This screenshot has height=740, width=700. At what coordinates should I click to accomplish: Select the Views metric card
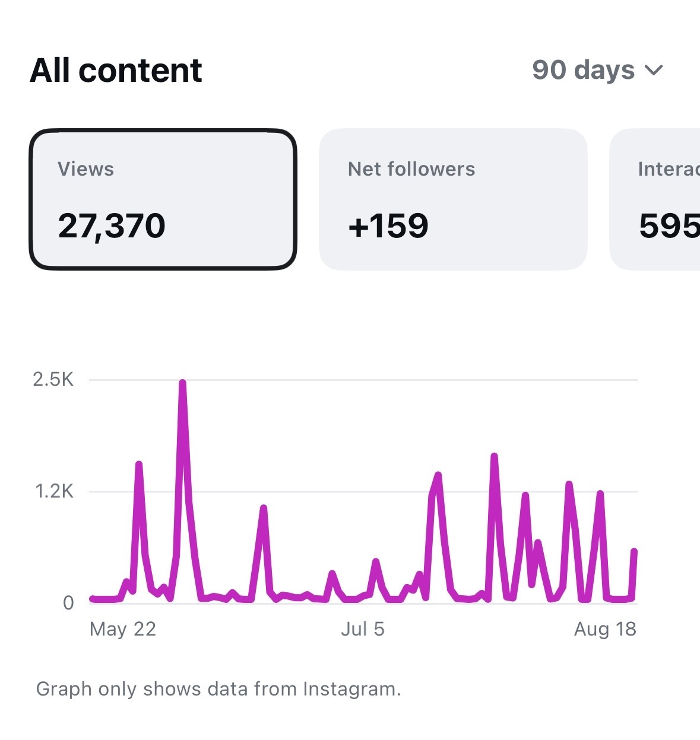pyautogui.click(x=163, y=199)
